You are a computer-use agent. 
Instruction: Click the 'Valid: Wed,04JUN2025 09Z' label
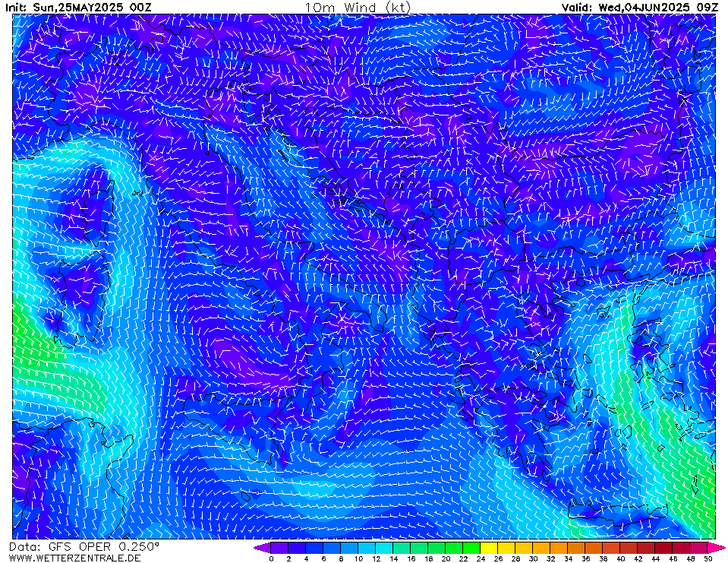(x=638, y=7)
